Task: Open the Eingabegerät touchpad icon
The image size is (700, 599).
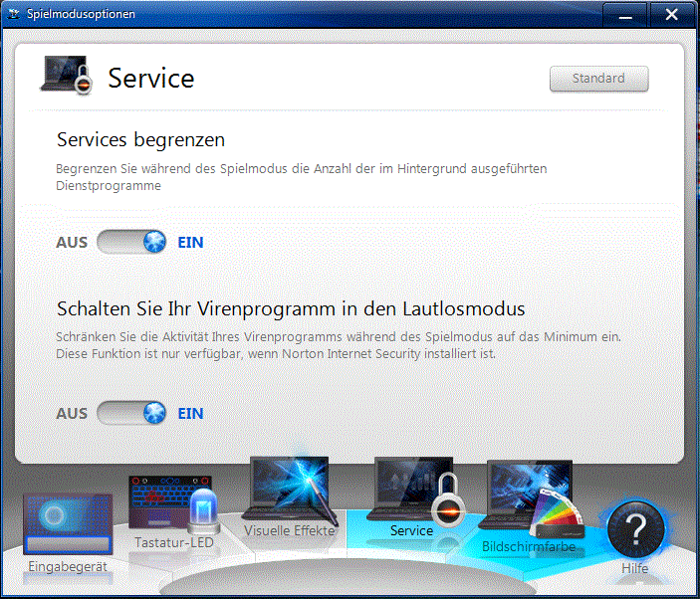Action: [x=68, y=524]
